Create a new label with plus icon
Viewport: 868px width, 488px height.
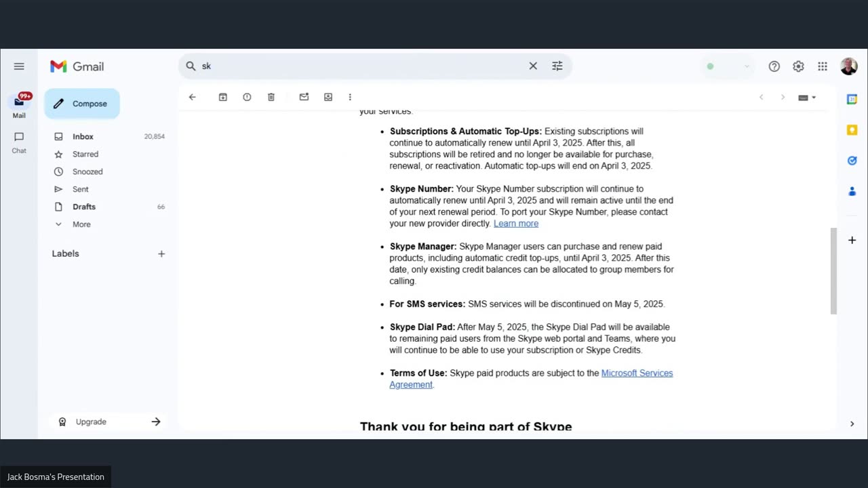pos(161,253)
